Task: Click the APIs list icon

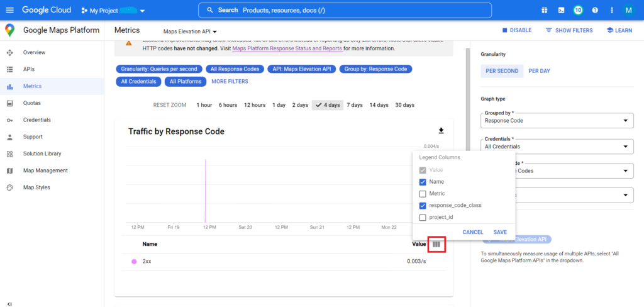Action: (x=10, y=69)
